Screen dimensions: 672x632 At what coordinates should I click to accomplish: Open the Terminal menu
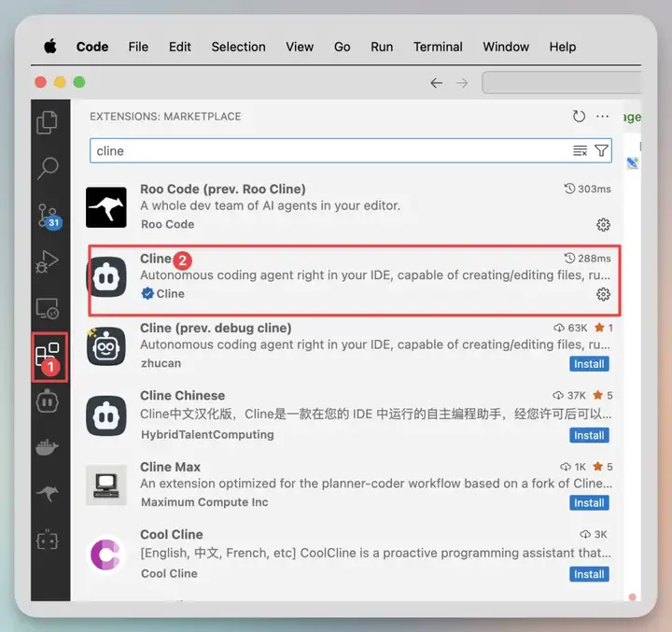438,47
